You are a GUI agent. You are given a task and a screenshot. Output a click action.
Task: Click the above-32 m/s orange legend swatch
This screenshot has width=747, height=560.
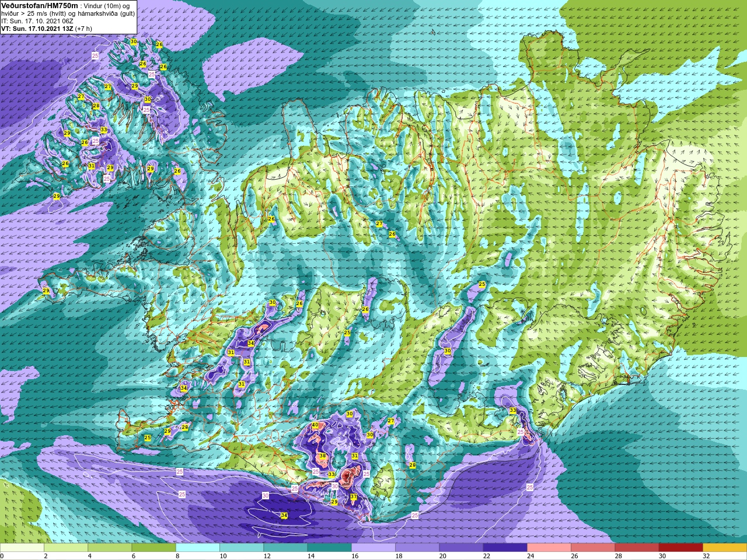(x=725, y=548)
